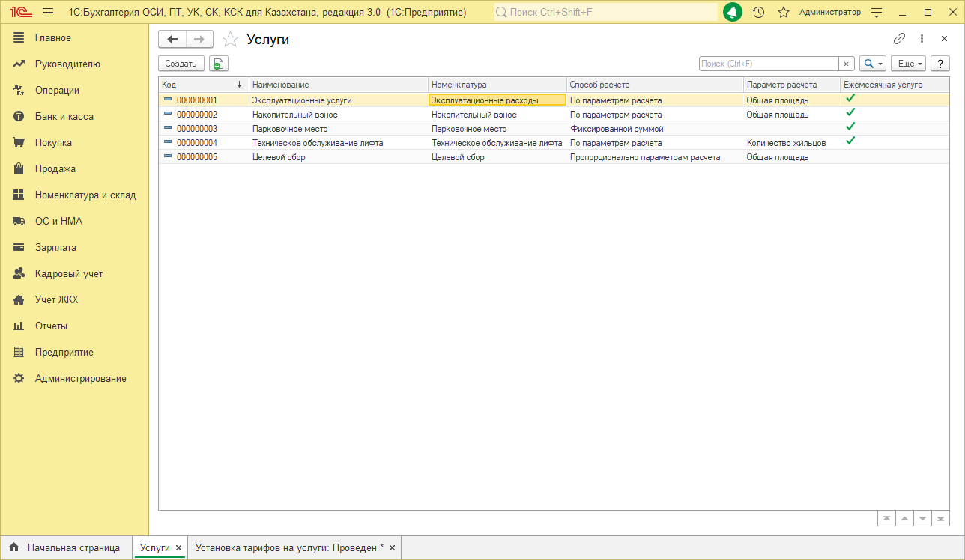The height and width of the screenshot is (560, 965).
Task: Go back with left arrow
Action: click(x=172, y=40)
